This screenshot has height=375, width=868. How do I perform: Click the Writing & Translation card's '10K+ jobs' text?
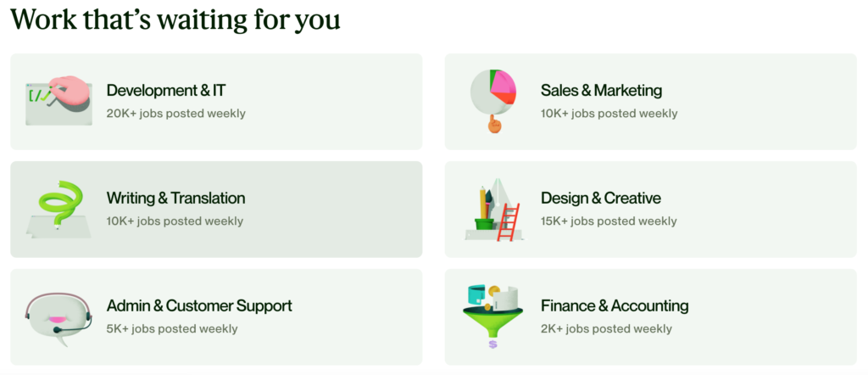tap(175, 221)
